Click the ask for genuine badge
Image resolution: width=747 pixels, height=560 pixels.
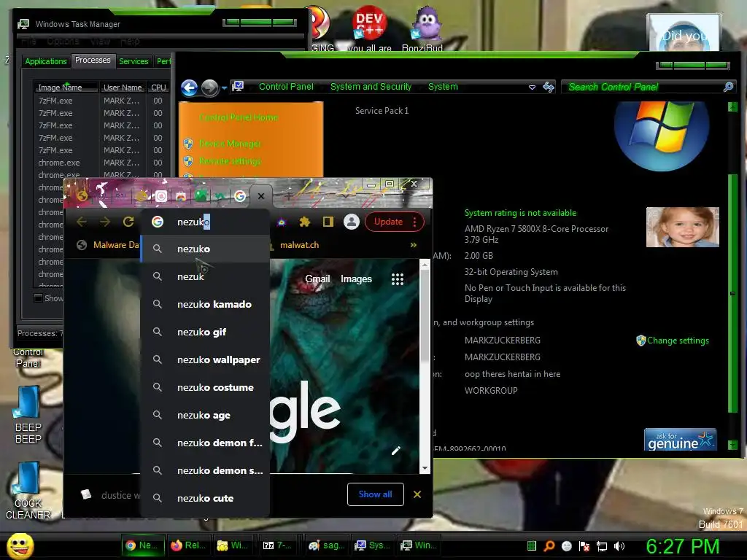coord(681,440)
